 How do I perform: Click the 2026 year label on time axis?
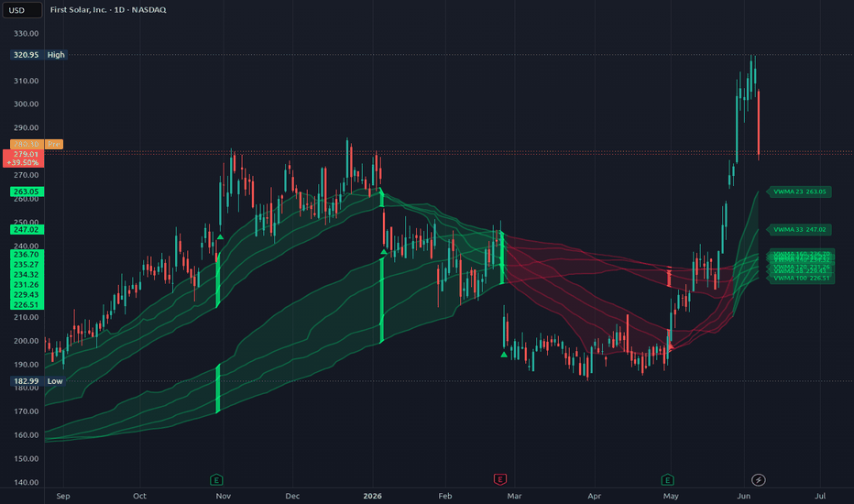pos(373,496)
